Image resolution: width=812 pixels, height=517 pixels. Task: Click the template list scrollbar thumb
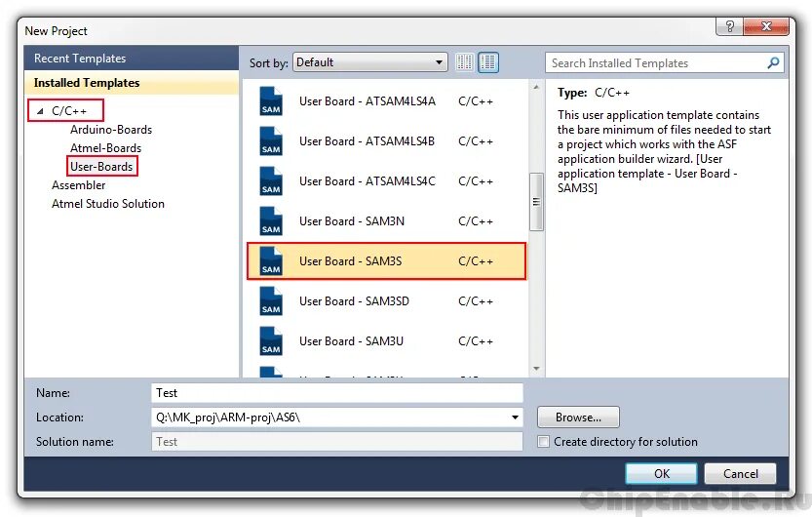[536, 202]
